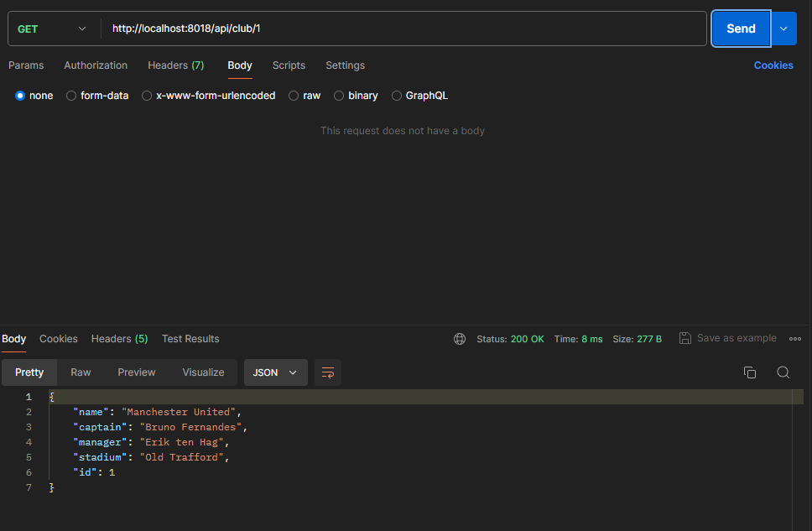The width and height of the screenshot is (812, 531).
Task: Click line number 1 in the gutter
Action: click(x=29, y=397)
